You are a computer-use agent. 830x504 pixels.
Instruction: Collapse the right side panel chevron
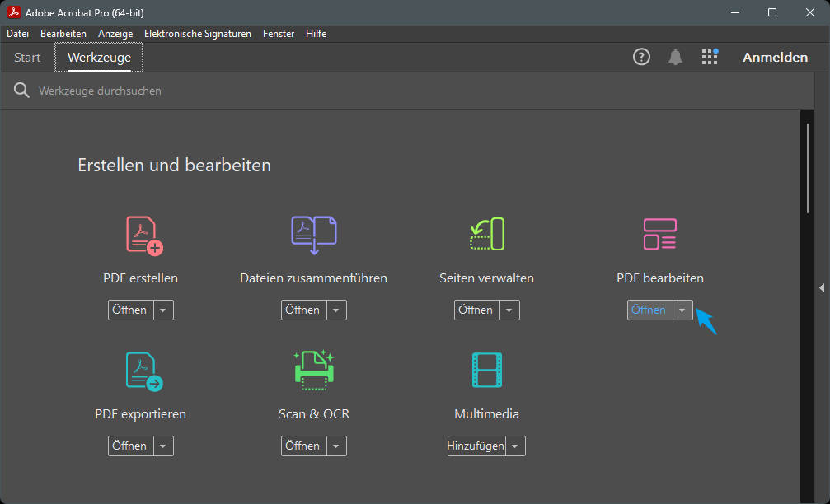821,288
